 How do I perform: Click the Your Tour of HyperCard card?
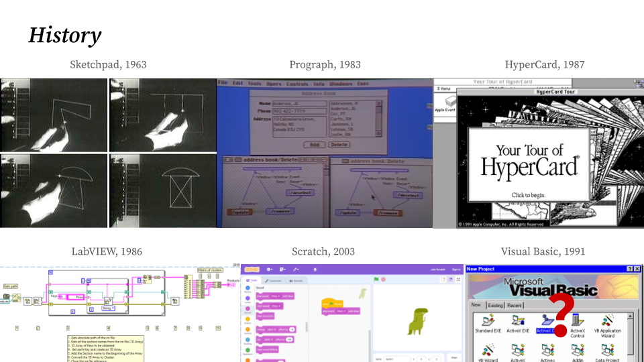click(x=528, y=164)
